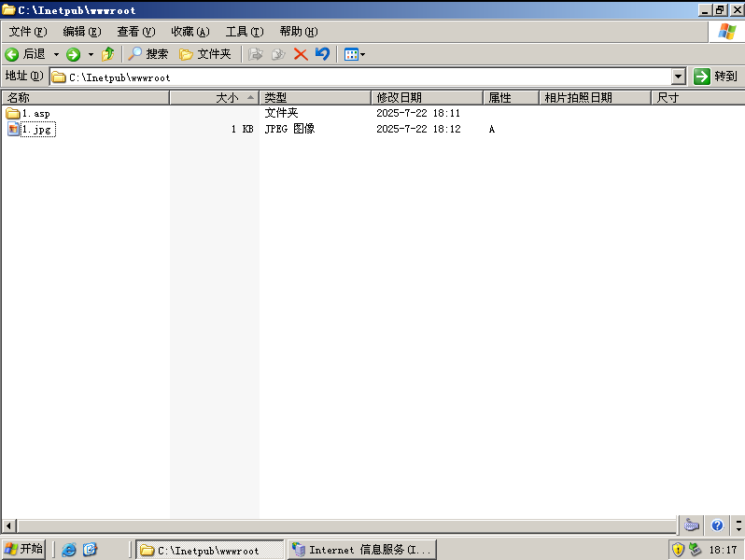Open the 帮助(H) menu
Viewport: 745px width, 560px height.
click(x=299, y=32)
